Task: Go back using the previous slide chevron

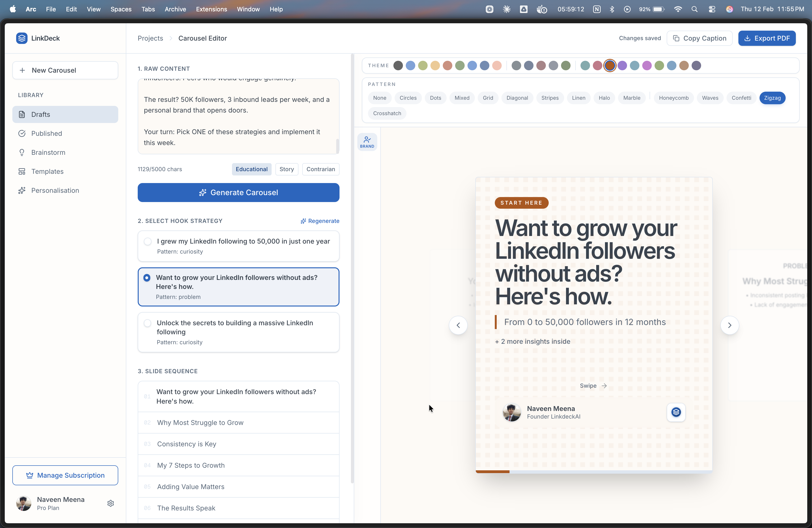Action: (x=458, y=325)
